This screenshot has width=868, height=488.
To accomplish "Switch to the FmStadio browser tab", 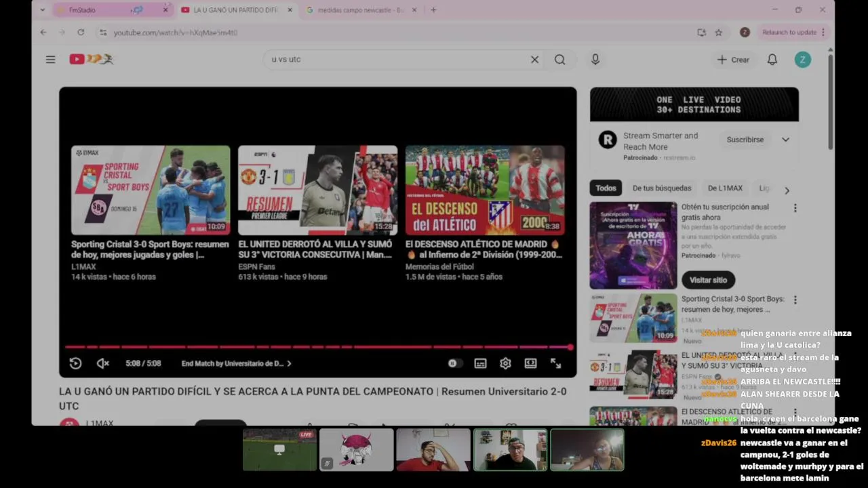I will 100,10.
